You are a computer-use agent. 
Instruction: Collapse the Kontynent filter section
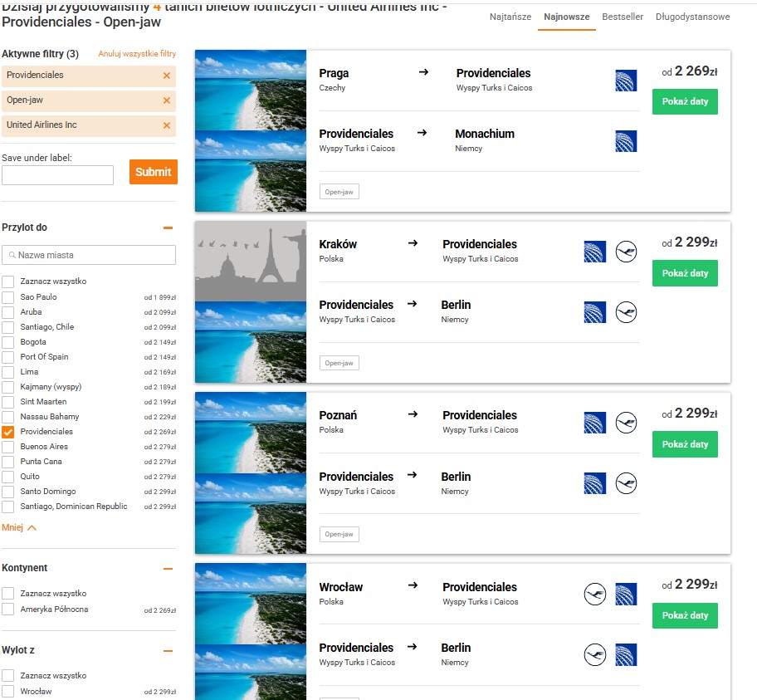click(x=168, y=569)
